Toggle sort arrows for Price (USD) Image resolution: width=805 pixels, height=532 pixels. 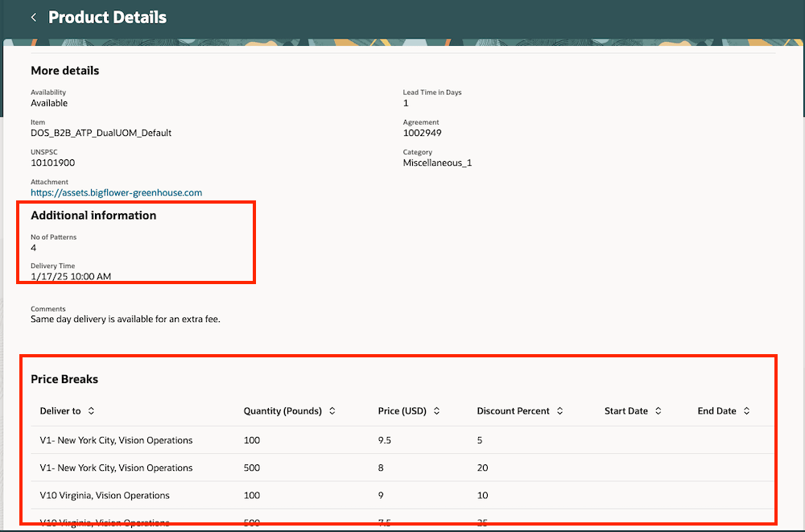coord(436,411)
